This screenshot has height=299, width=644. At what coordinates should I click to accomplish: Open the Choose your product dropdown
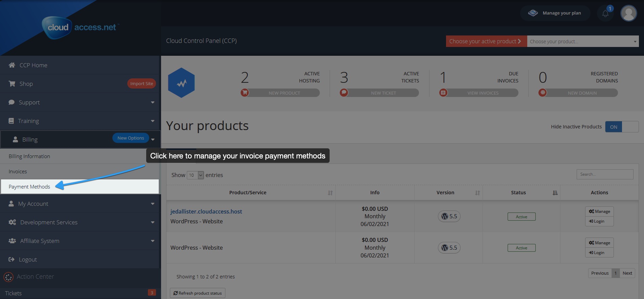tap(583, 41)
